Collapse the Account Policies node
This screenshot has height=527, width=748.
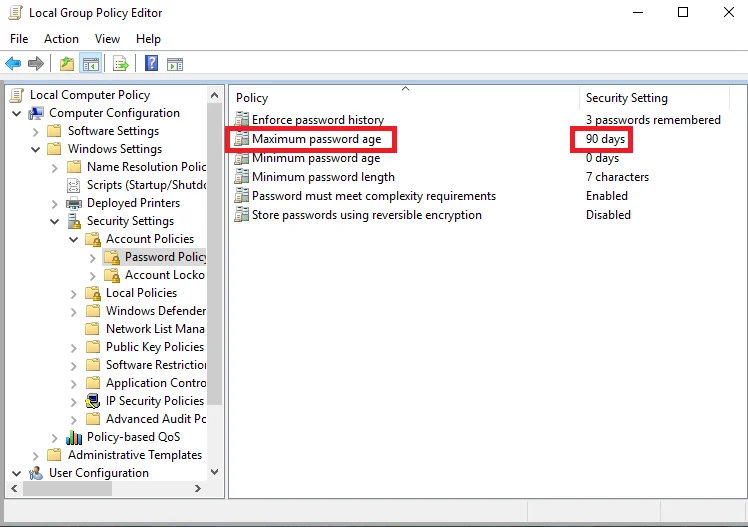[74, 239]
